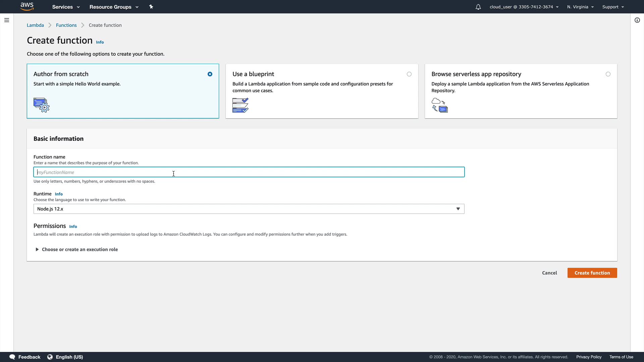Click the pin shortcut icon in navbar
The height and width of the screenshot is (362, 644).
coord(151,7)
